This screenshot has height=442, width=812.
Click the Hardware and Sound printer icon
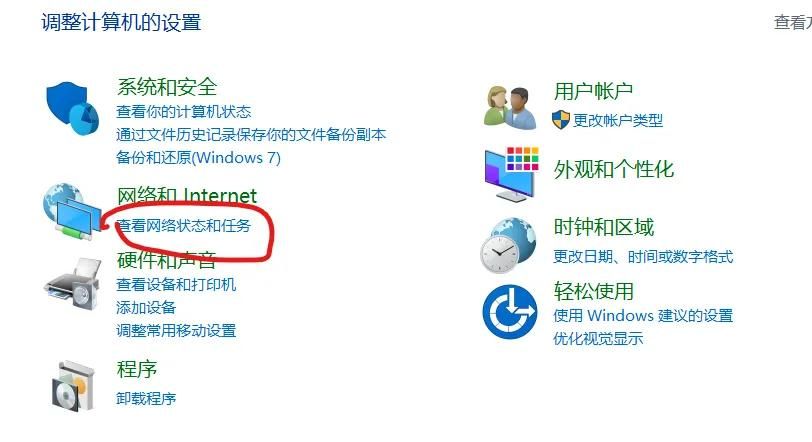[72, 285]
